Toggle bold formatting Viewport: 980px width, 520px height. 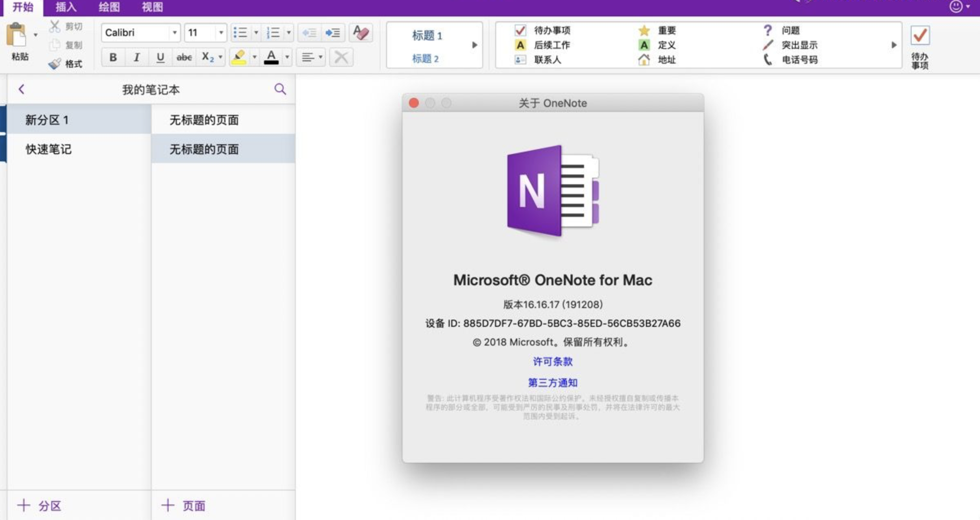coord(113,57)
